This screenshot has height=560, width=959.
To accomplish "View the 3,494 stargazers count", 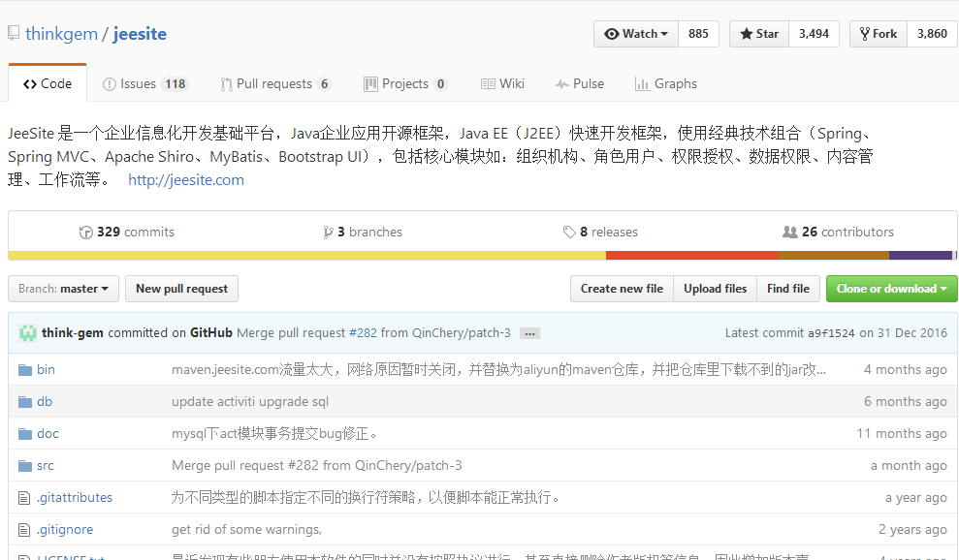I will [x=815, y=34].
